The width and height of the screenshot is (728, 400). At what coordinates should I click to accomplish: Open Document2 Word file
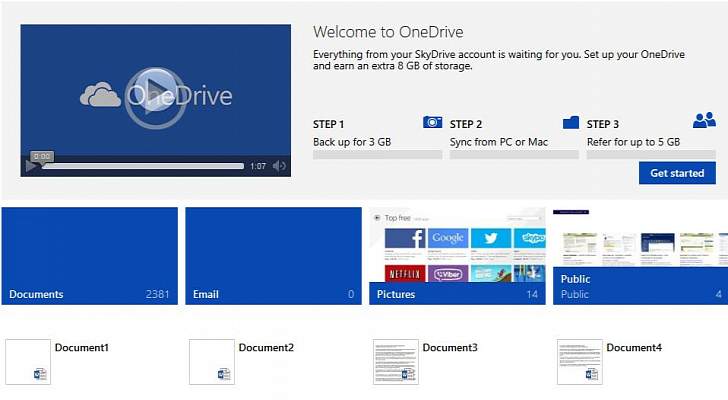(212, 362)
